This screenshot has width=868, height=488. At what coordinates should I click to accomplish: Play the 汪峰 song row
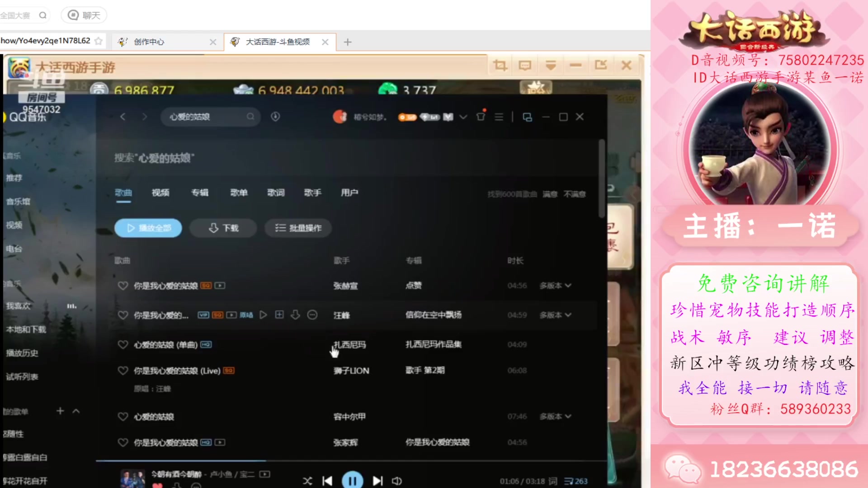pos(263,315)
